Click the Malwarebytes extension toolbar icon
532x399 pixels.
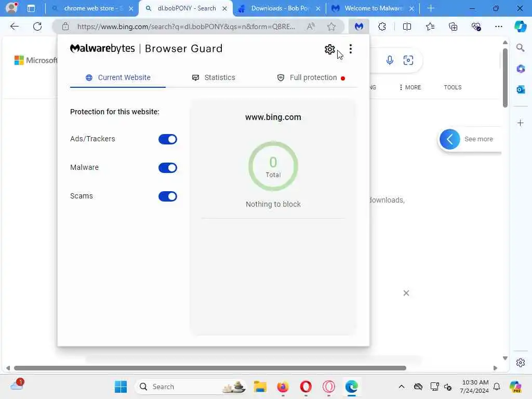coord(359,26)
